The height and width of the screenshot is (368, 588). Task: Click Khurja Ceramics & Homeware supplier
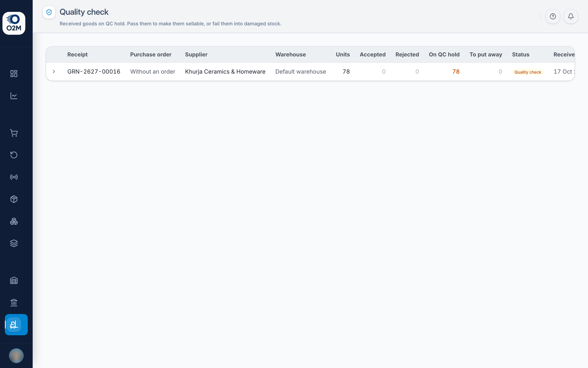[225, 71]
